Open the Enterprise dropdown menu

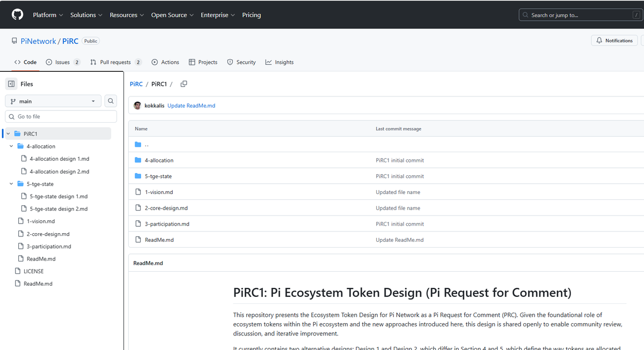point(218,15)
